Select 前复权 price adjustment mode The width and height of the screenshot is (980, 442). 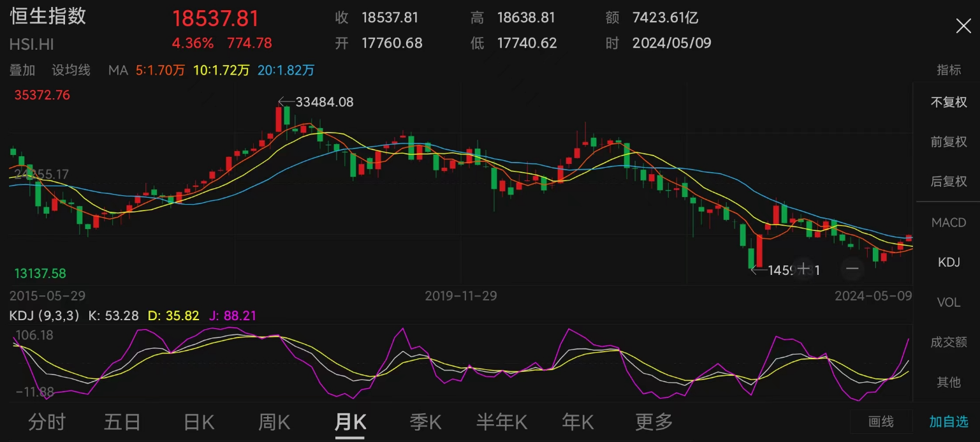pyautogui.click(x=949, y=142)
